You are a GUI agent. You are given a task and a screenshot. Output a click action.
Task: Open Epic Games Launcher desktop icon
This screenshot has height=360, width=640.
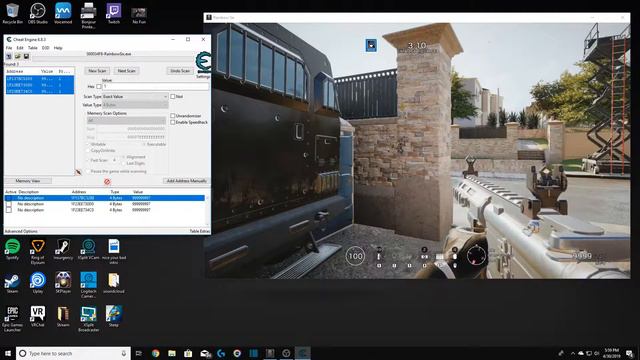(x=12, y=318)
